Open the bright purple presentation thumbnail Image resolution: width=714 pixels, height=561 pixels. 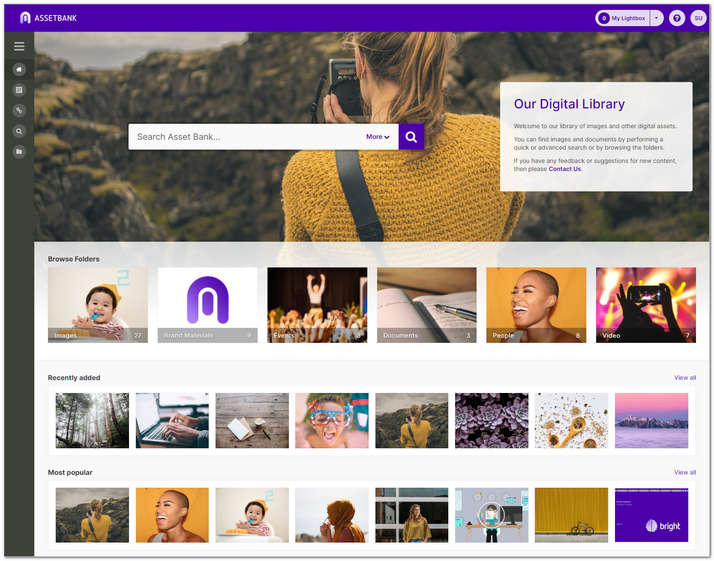(651, 514)
